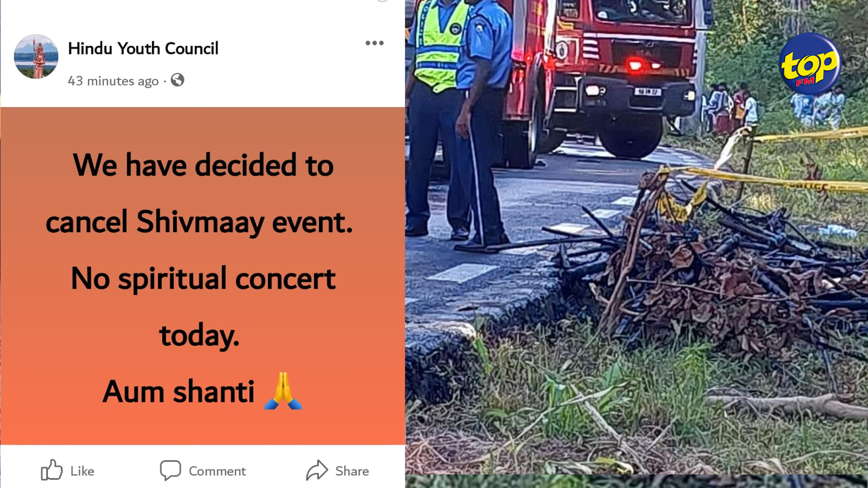Click the globe public visibility icon
The height and width of the screenshot is (488, 868).
(x=177, y=80)
